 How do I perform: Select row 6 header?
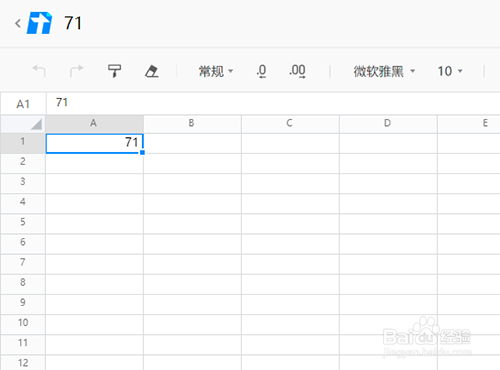pyautogui.click(x=23, y=244)
